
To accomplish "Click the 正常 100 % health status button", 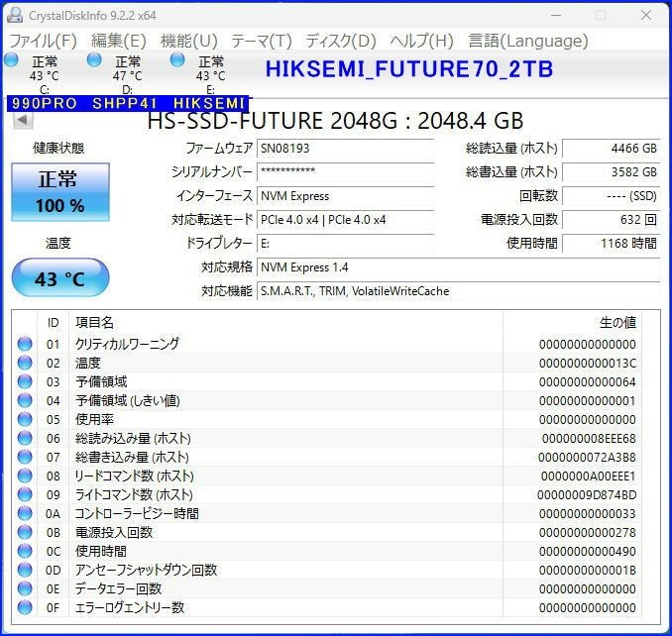I will (x=60, y=192).
